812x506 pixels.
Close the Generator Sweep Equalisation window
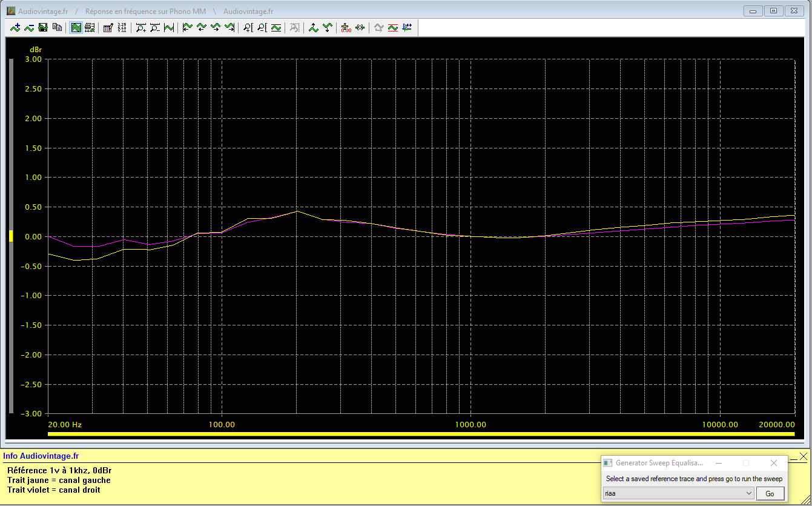point(774,463)
